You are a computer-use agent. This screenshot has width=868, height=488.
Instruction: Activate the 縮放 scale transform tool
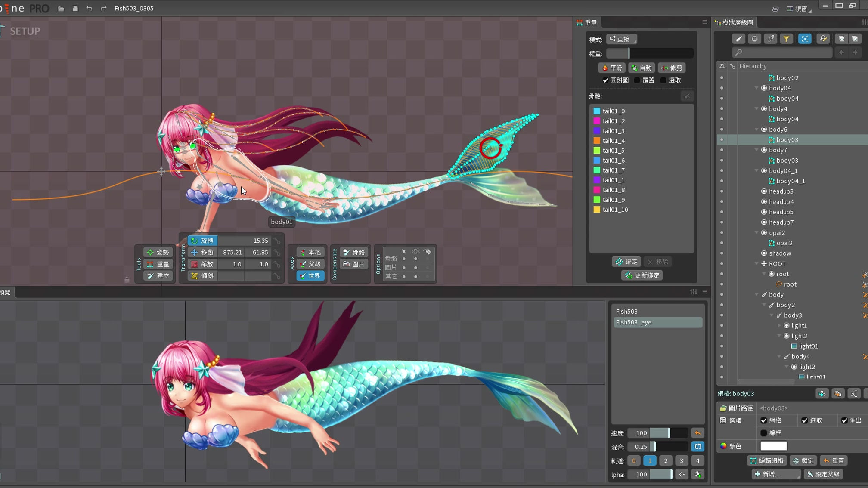click(203, 264)
